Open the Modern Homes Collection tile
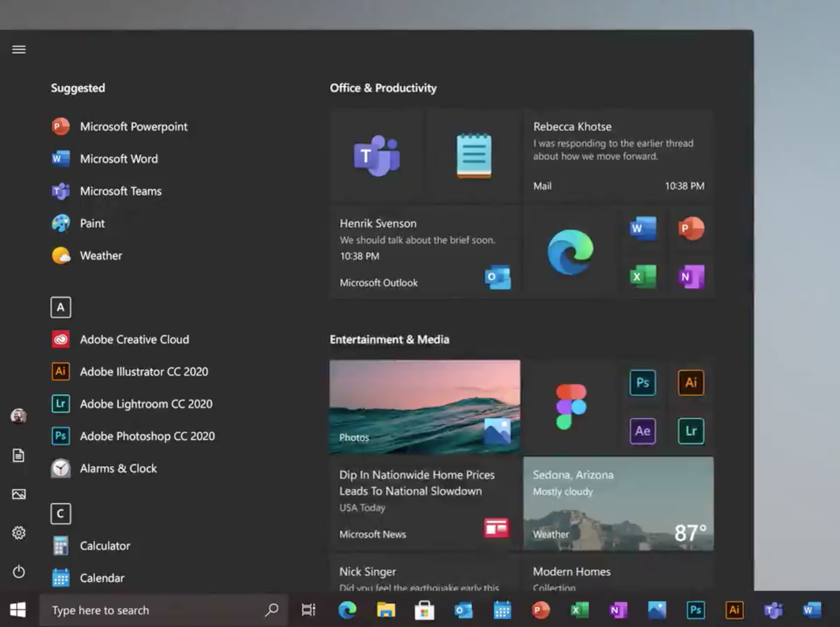The image size is (840, 627). [x=619, y=572]
